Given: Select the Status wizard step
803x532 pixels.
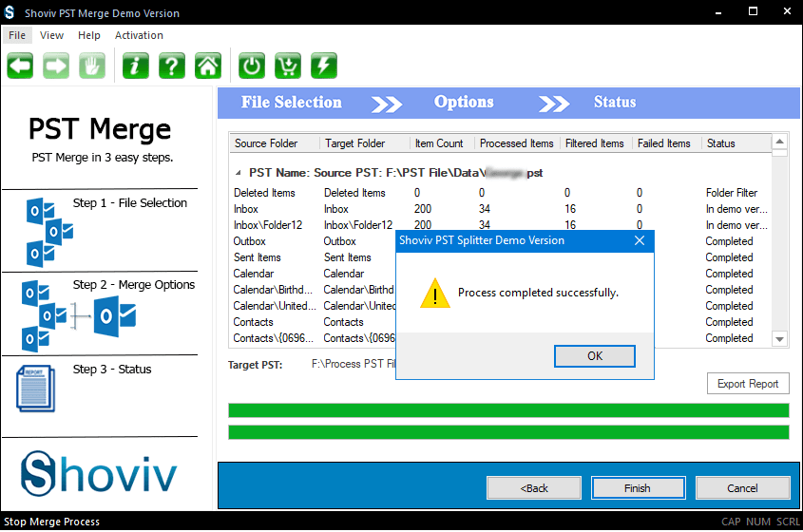Looking at the screenshot, I should click(x=615, y=103).
